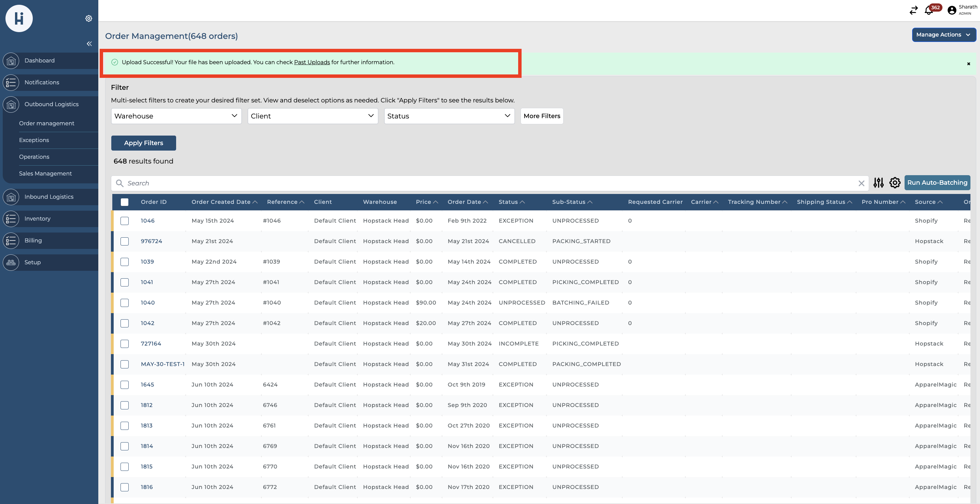Dismiss the upload success banner
Viewport: 980px width, 504px height.
[968, 64]
